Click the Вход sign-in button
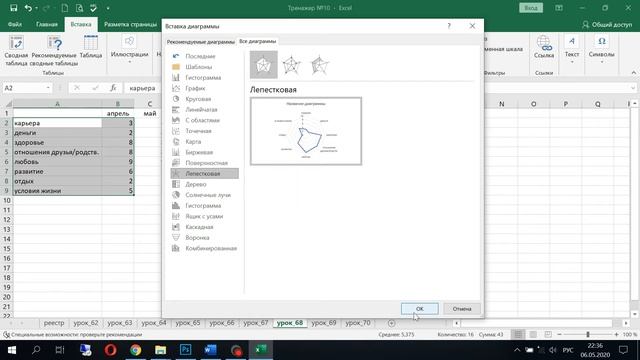 pos(531,8)
